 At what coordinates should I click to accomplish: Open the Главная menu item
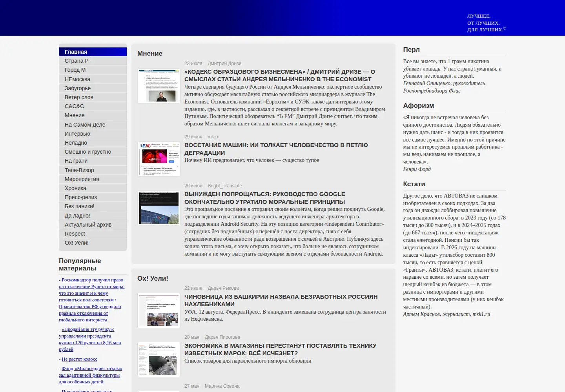click(x=93, y=52)
